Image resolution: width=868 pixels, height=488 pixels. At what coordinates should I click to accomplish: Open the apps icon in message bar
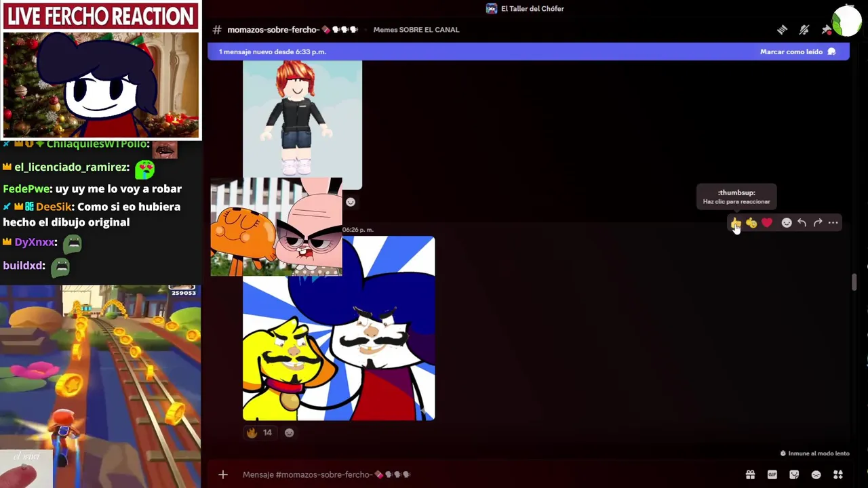click(838, 474)
